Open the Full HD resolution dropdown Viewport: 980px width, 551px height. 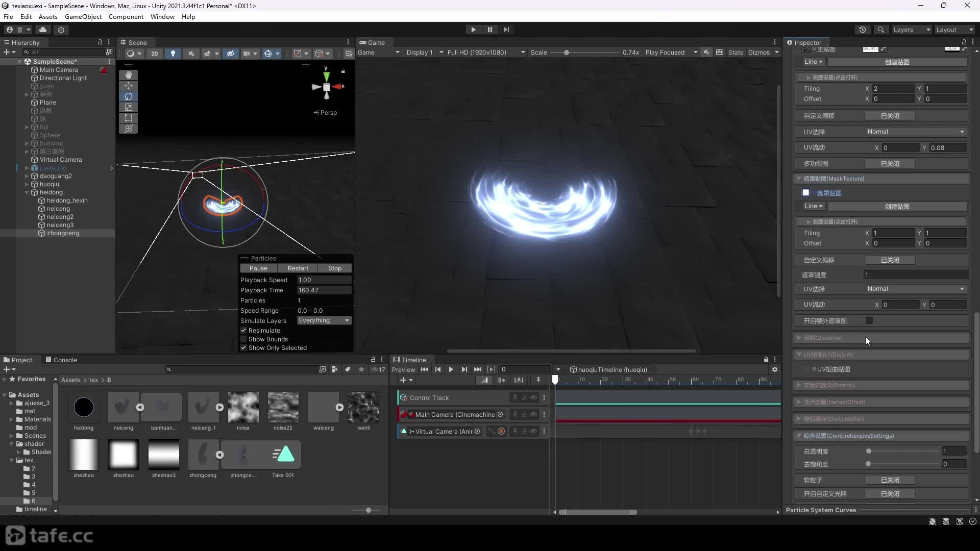(x=486, y=53)
